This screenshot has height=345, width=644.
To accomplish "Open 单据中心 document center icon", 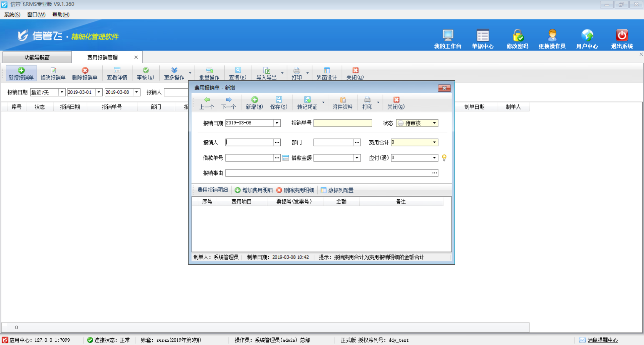I will [x=483, y=36].
